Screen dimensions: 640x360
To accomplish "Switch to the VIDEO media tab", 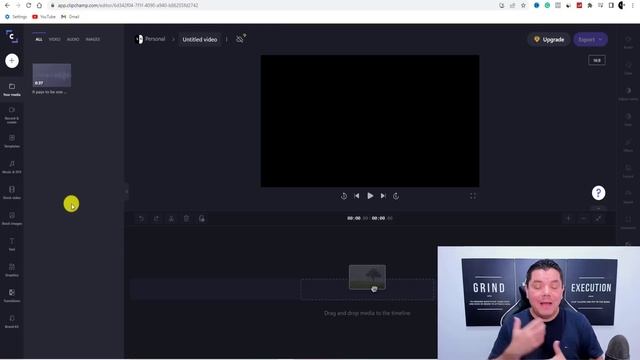I will (x=54, y=39).
